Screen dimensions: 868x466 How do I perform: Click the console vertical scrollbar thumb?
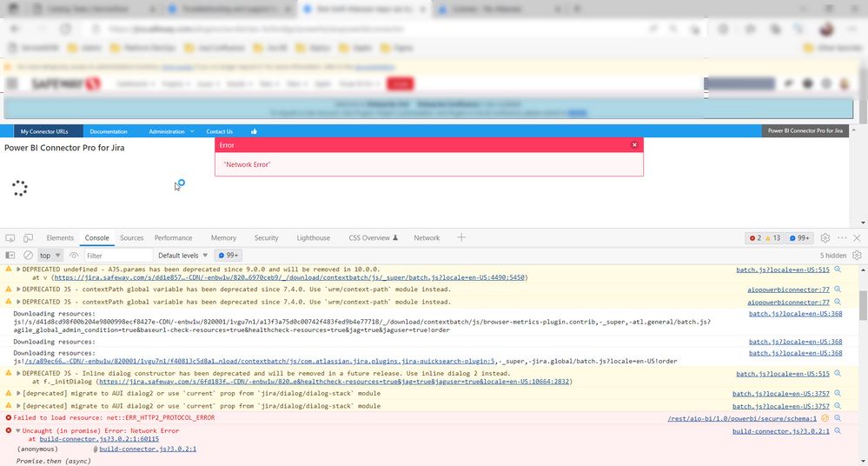click(863, 305)
